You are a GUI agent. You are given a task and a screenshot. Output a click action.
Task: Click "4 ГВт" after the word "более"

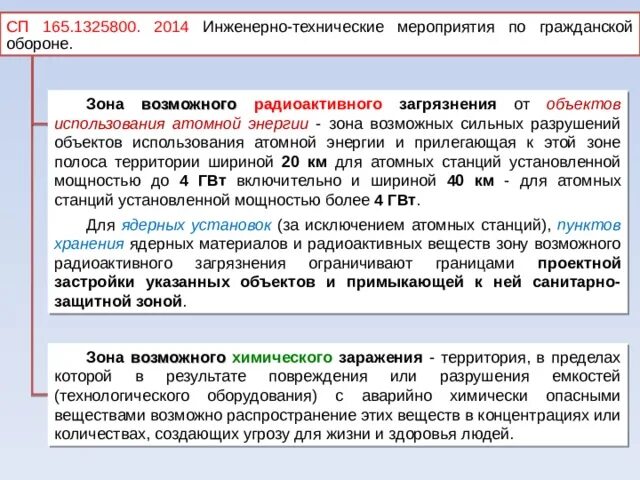395,200
